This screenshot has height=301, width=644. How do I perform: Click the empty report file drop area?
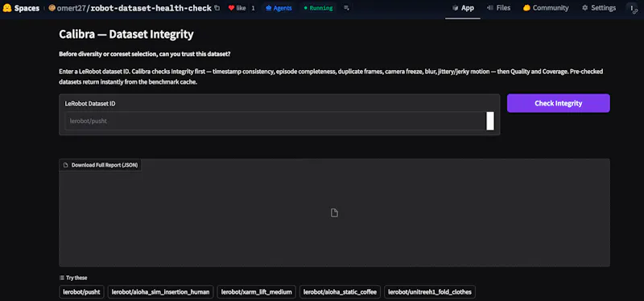point(334,212)
